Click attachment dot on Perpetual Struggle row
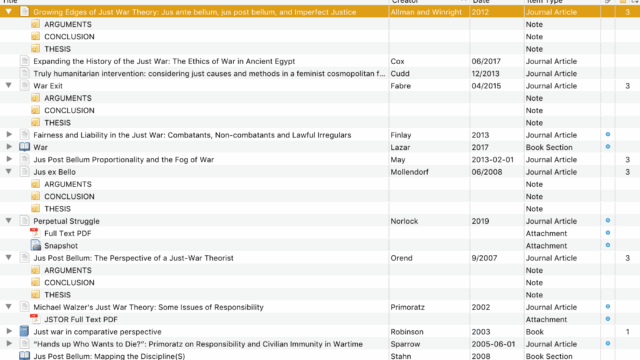Screen dimensions: 640x360 [608, 220]
